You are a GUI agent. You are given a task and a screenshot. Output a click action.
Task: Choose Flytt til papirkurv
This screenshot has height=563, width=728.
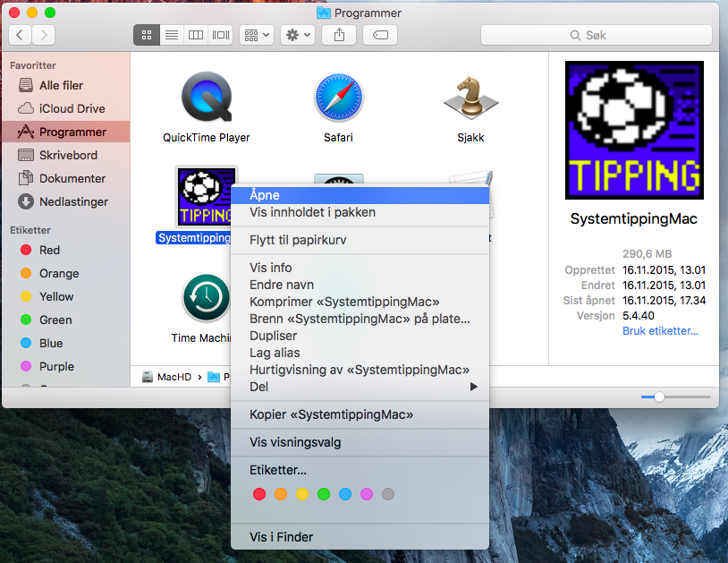(360, 240)
